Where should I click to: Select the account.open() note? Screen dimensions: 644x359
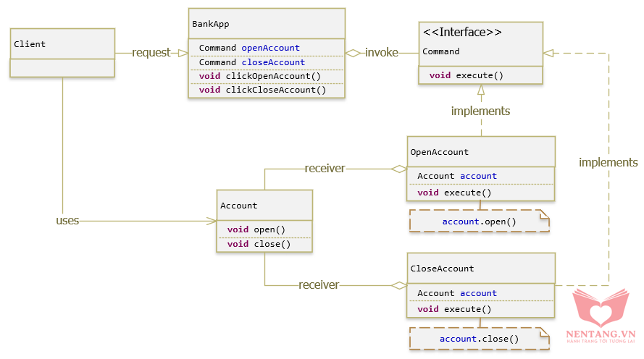pos(479,221)
